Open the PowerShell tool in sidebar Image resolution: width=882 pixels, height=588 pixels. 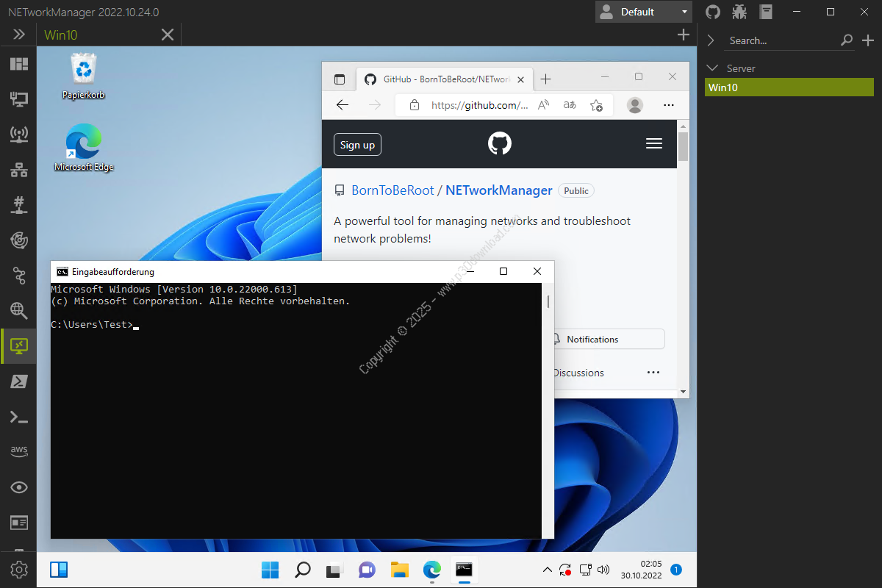(18, 381)
